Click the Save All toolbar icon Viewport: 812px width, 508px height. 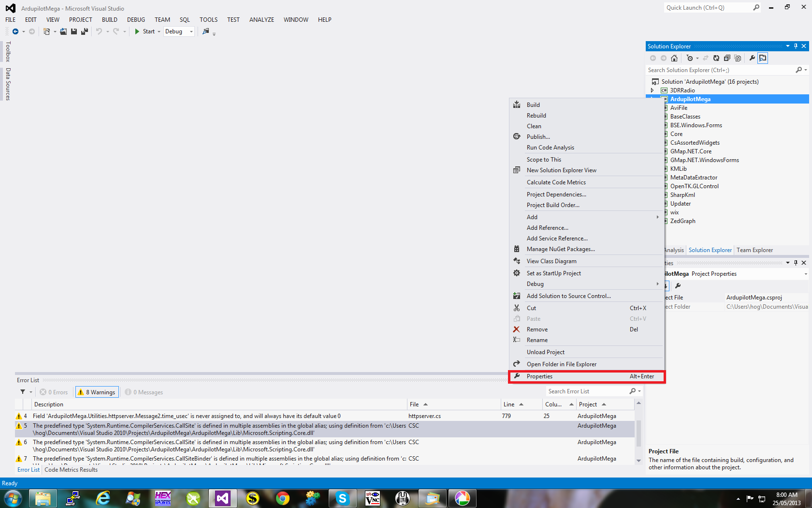click(85, 31)
